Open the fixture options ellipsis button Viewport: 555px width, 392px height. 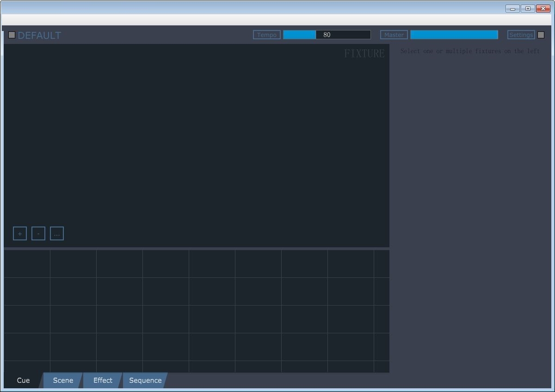click(57, 233)
